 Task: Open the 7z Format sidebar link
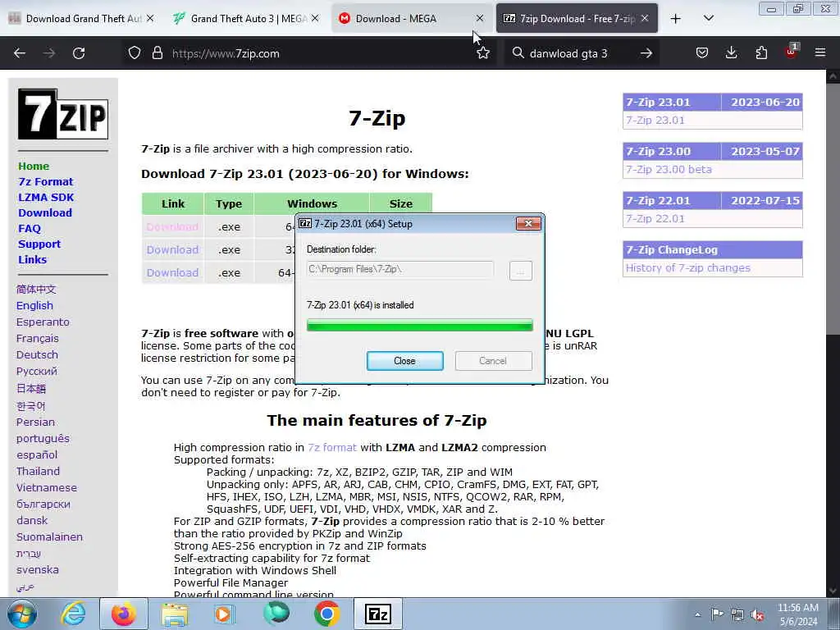[x=46, y=181]
